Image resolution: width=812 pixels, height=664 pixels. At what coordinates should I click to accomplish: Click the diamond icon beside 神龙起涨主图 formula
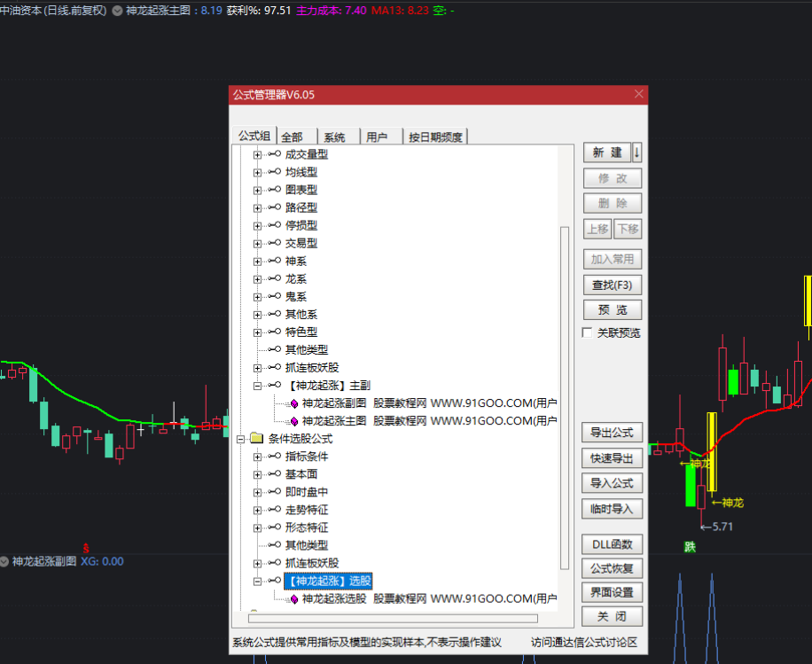[x=294, y=421]
